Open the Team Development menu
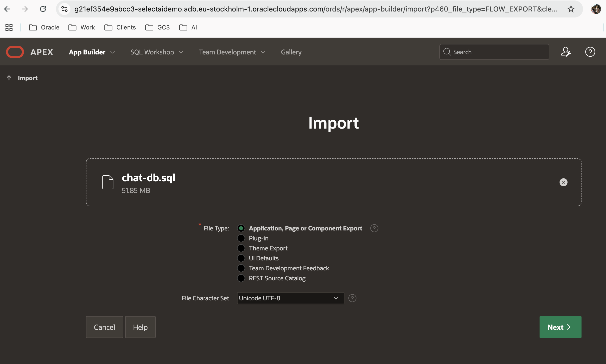The image size is (606, 364). 232,52
